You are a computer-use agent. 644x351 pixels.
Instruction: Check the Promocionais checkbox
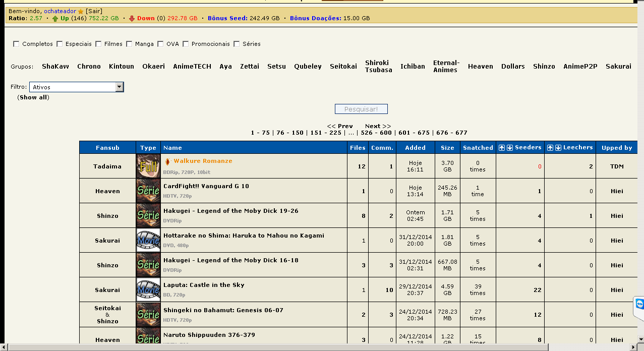click(x=186, y=44)
